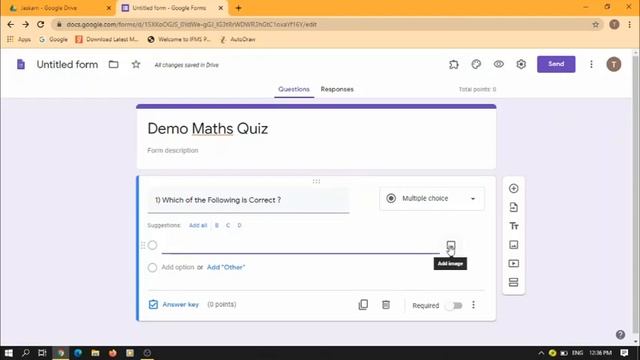Click the Google Forms home icon

click(x=21, y=64)
